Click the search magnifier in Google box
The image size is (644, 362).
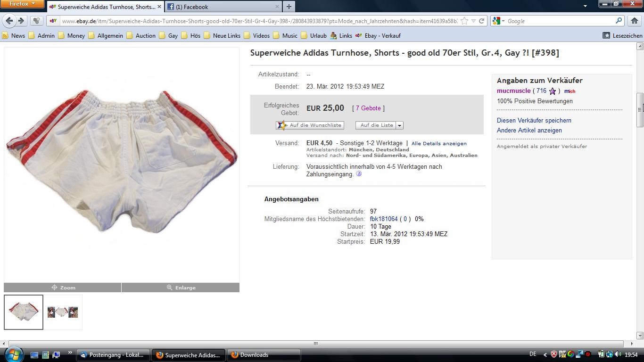[x=619, y=21]
